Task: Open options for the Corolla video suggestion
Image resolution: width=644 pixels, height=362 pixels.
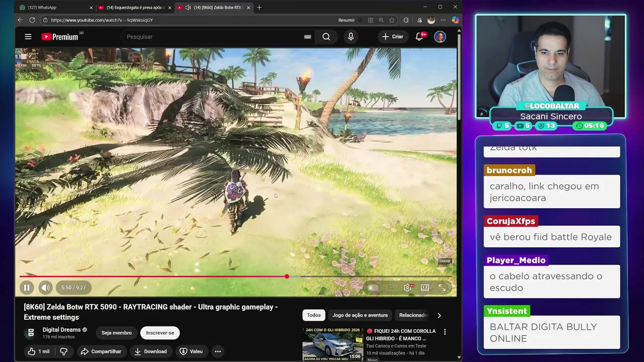Action: [445, 332]
